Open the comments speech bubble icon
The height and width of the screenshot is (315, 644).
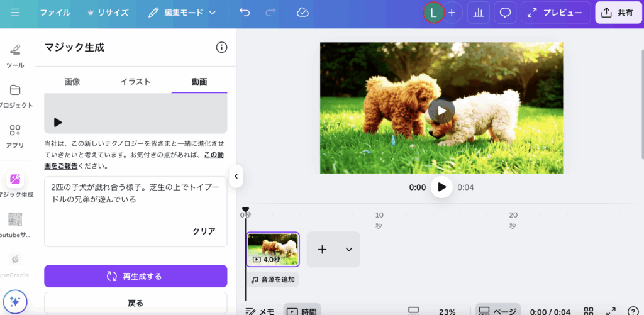504,13
